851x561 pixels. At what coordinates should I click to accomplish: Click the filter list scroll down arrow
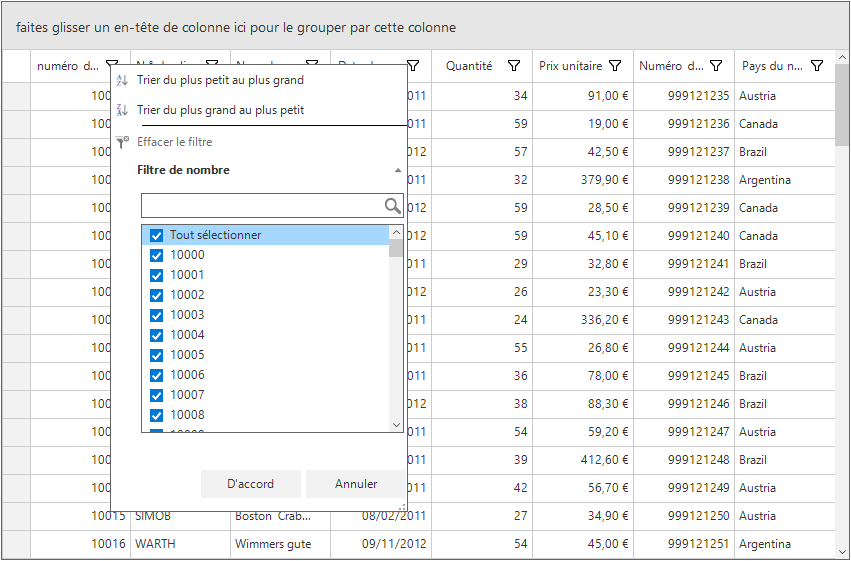396,425
